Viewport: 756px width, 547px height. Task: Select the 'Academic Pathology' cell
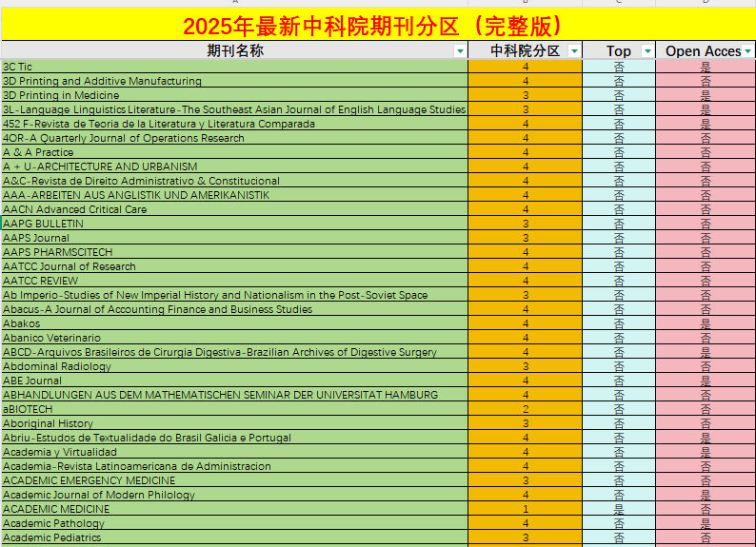(x=235, y=523)
